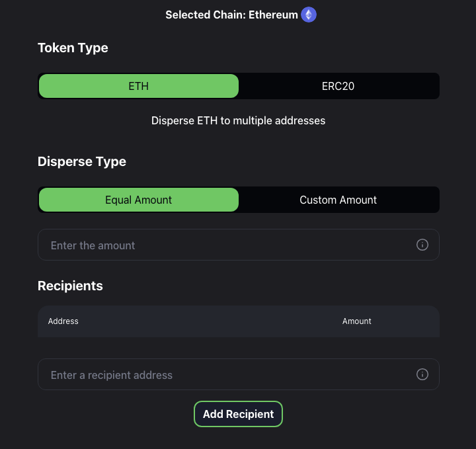Click the Address column header

(63, 321)
